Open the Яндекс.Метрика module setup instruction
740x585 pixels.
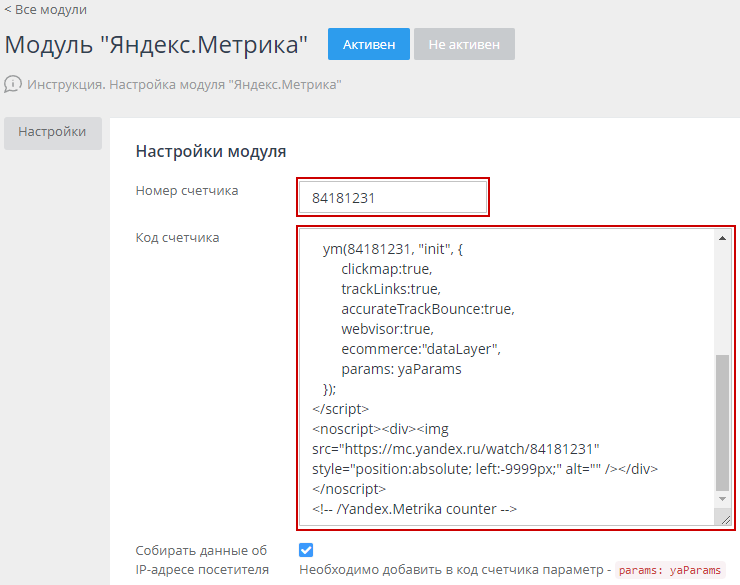pos(185,85)
